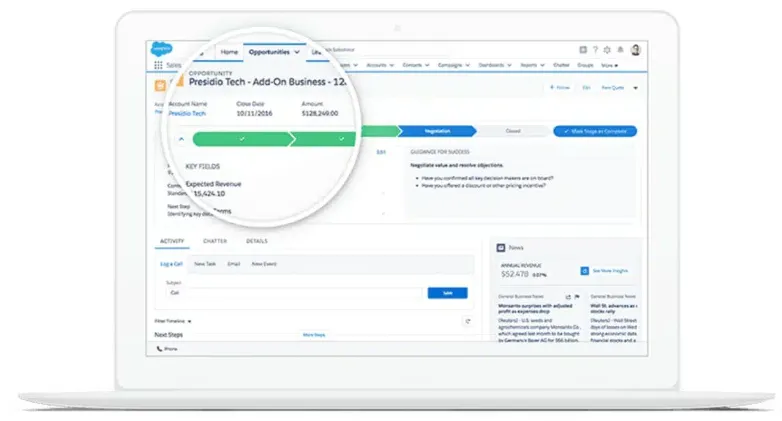Open the Chatter navigation item
Screen dimensions: 782x421
tap(561, 65)
